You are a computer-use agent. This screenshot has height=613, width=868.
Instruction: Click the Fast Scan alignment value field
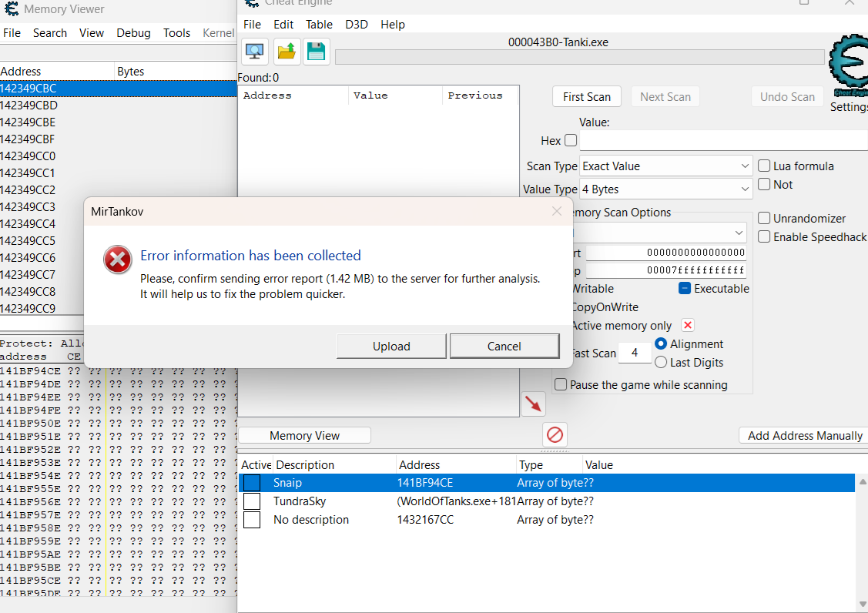635,353
